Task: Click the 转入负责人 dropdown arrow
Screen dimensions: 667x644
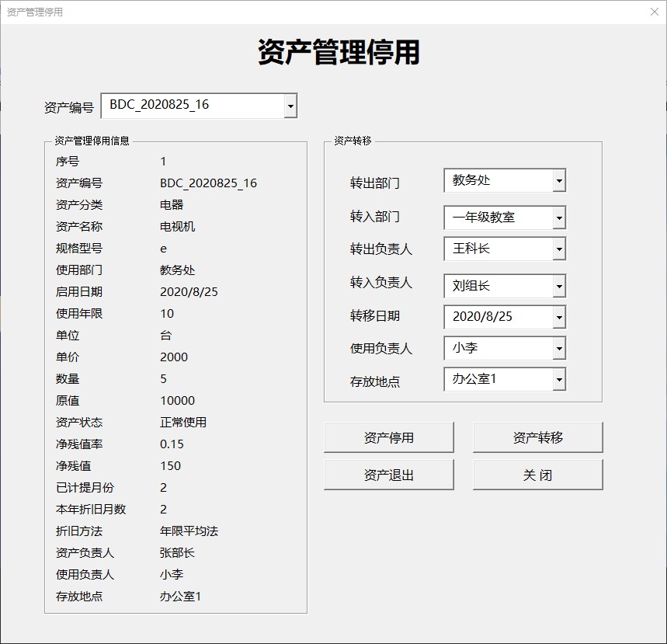Action: [558, 286]
